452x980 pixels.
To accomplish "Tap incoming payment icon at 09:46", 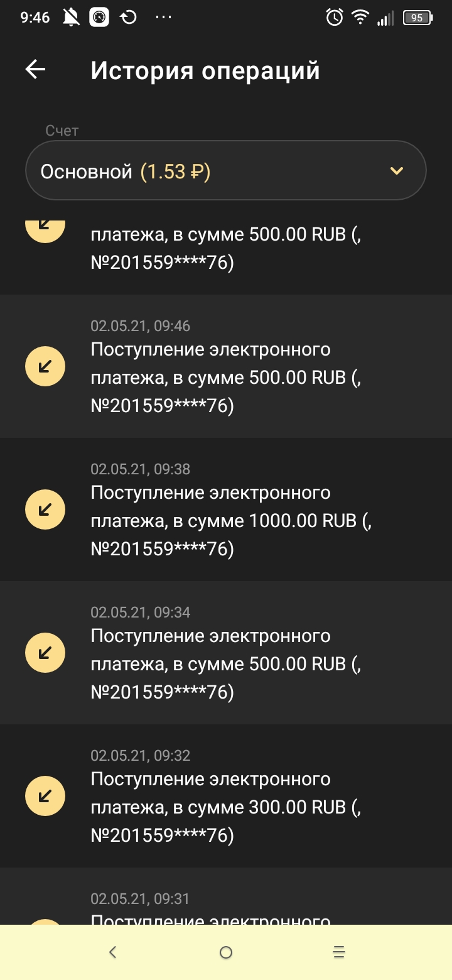I will point(45,366).
